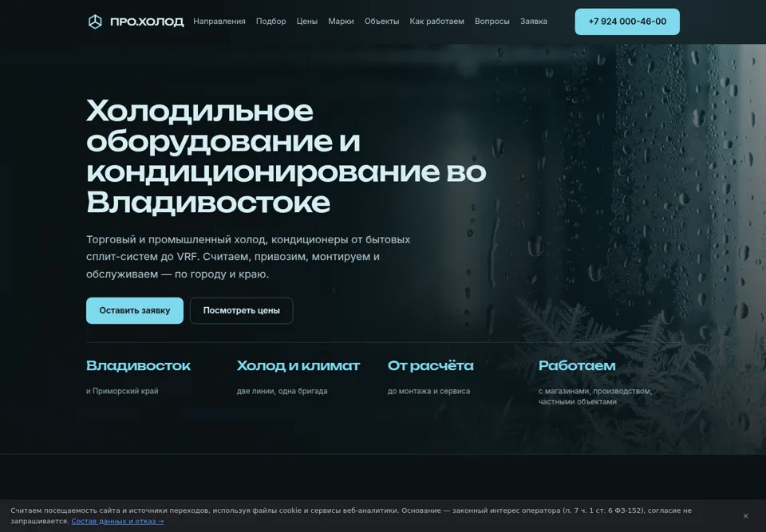Click the ПРО.ХОЛОД cube logo icon
Screen dimensions: 766x532
click(x=95, y=22)
